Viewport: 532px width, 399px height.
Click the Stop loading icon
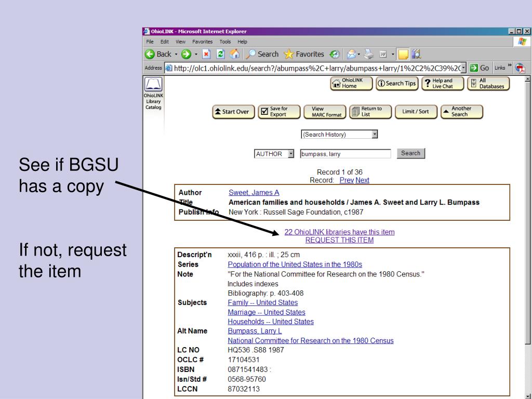[x=206, y=54]
